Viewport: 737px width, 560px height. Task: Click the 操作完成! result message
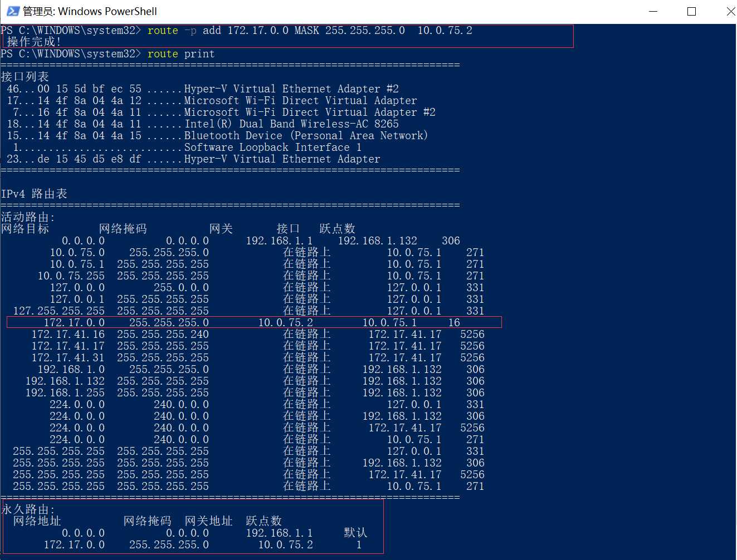pos(34,42)
